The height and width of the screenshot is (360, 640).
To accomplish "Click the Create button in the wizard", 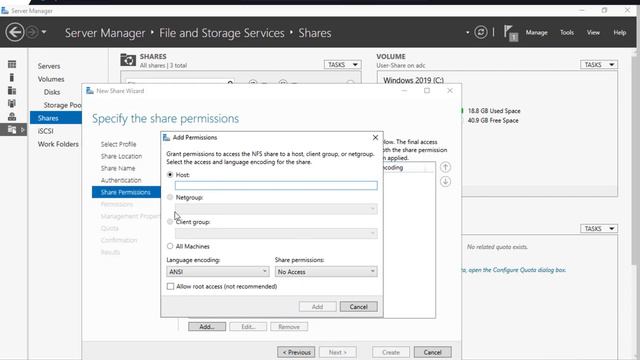I will (391, 352).
